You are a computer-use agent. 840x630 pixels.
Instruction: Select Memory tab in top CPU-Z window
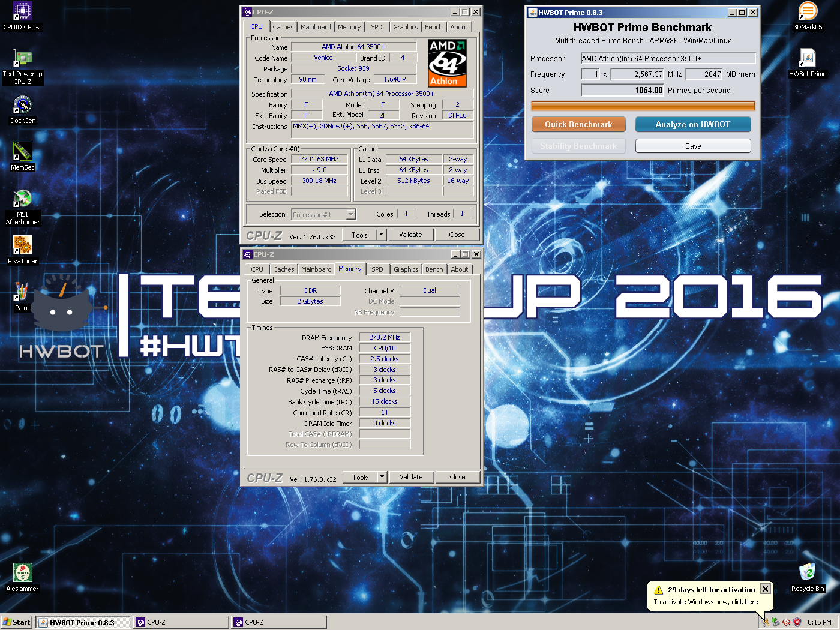click(349, 27)
